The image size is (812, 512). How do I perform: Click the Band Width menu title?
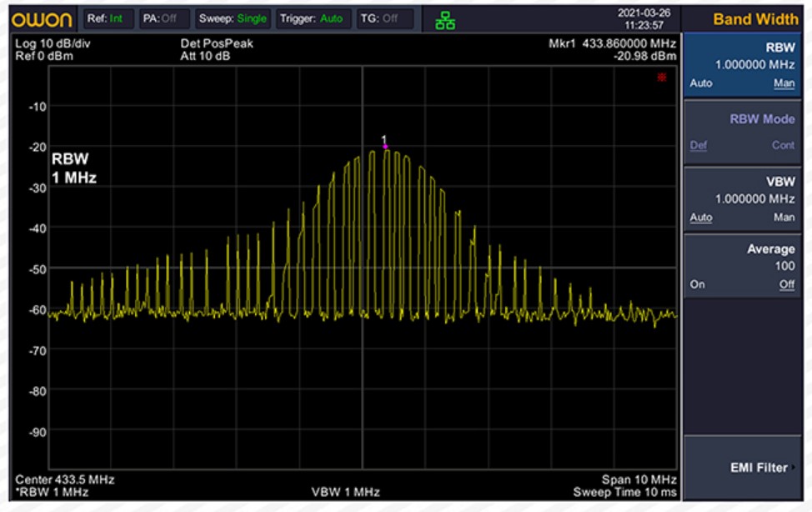[x=755, y=20]
